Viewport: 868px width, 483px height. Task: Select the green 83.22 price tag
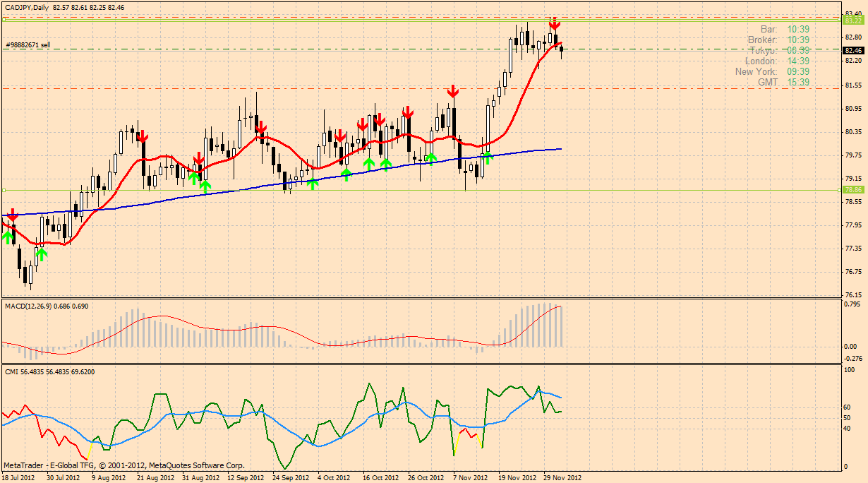click(x=854, y=20)
